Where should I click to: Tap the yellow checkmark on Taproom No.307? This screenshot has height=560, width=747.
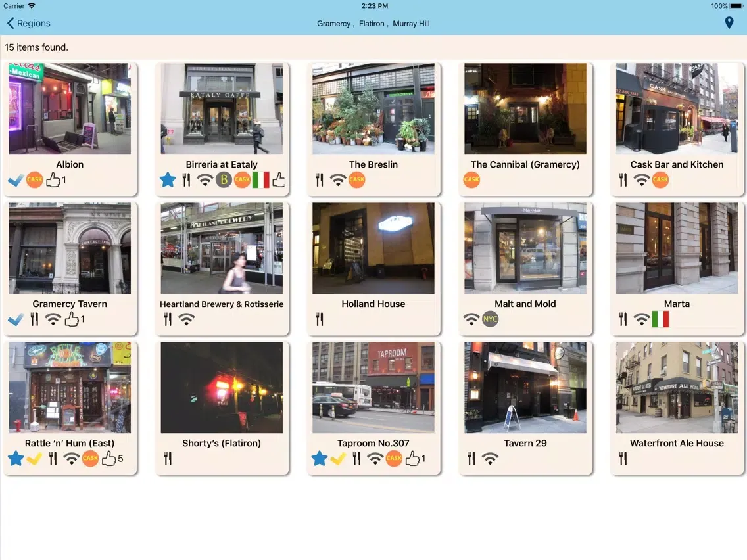[338, 459]
